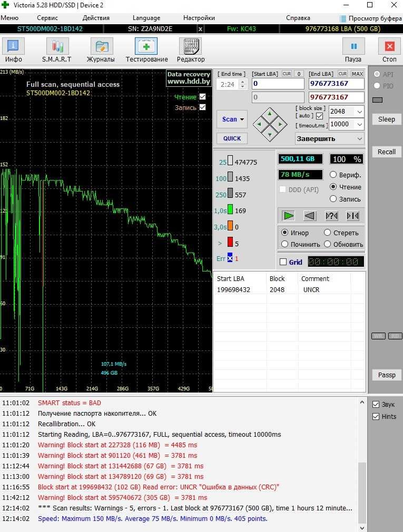Image resolution: width=403 pixels, height=532 pixels.
Task: Select the Обновить radio button
Action: (x=327, y=244)
